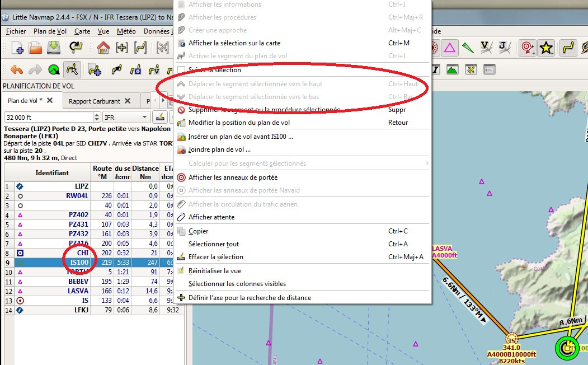Viewport: 588px width, 365px height.
Task: Open the Carte menu
Action: 82,31
